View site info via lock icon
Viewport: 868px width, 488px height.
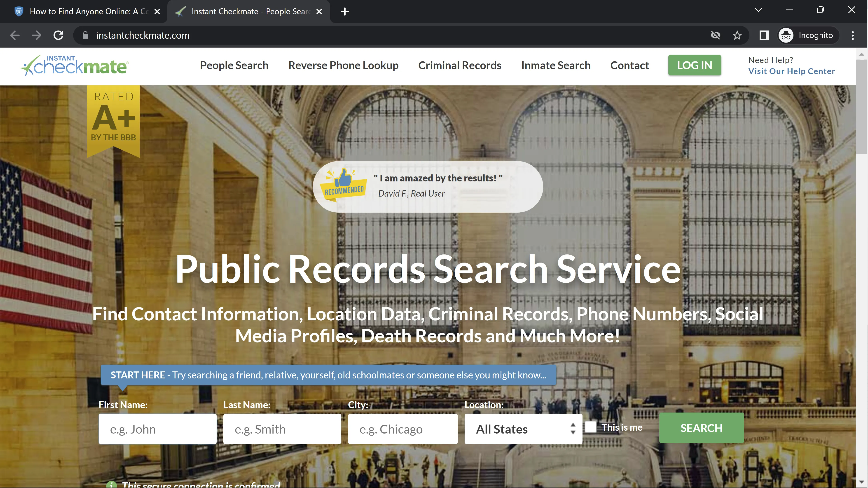pos(85,35)
